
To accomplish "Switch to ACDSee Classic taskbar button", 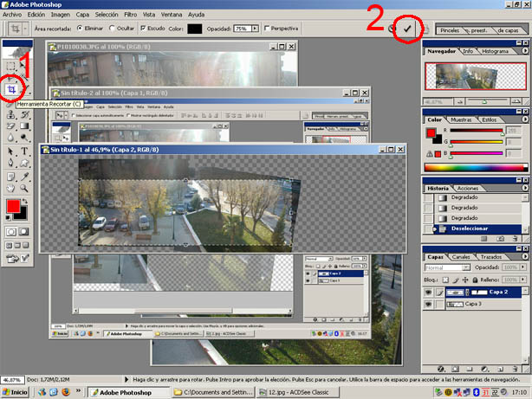I will click(x=298, y=392).
